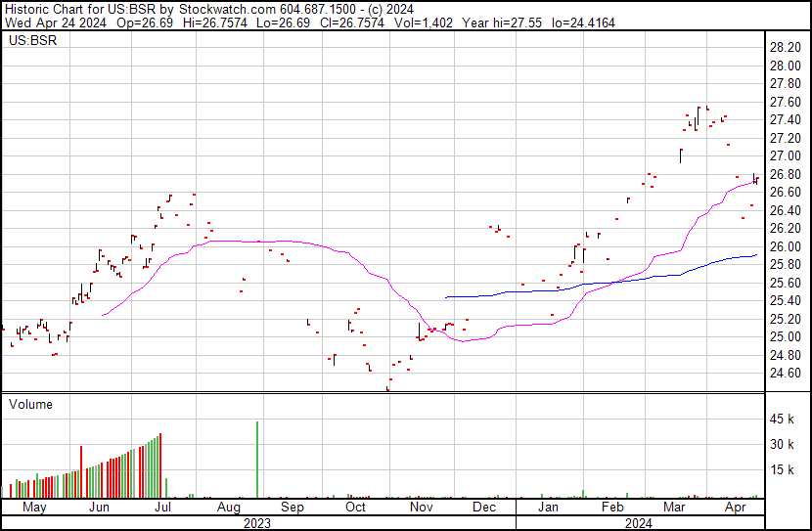Select the Apr month label

pos(735,508)
